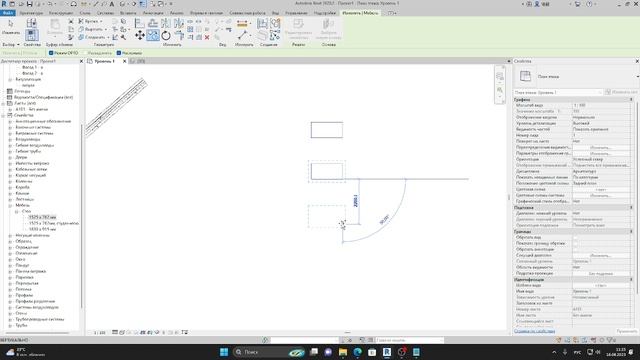Collapse the 'Мебель' family node
The height and width of the screenshot is (360, 640).
(10, 205)
